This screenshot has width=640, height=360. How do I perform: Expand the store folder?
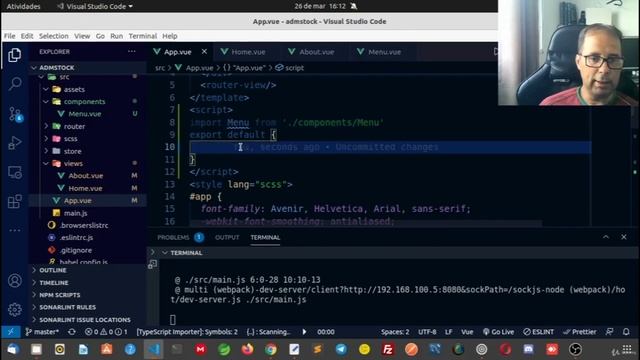[x=46, y=151]
